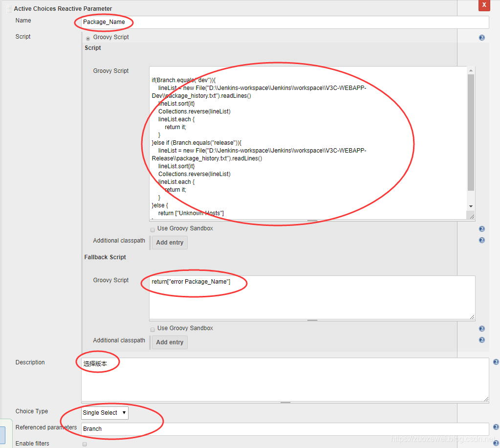The width and height of the screenshot is (500, 448).
Task: Enable Use Groovy Sandbox for the fallback script
Action: point(152,330)
